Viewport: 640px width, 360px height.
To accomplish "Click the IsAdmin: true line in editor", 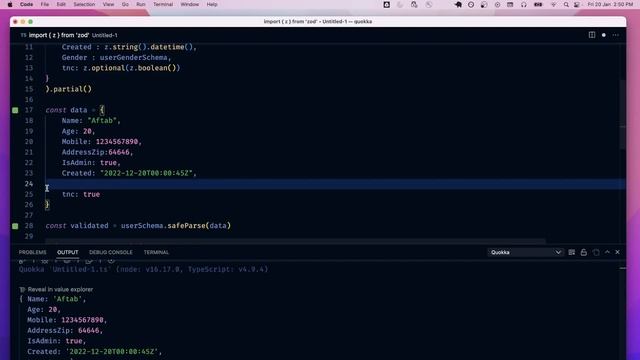I will (91, 163).
